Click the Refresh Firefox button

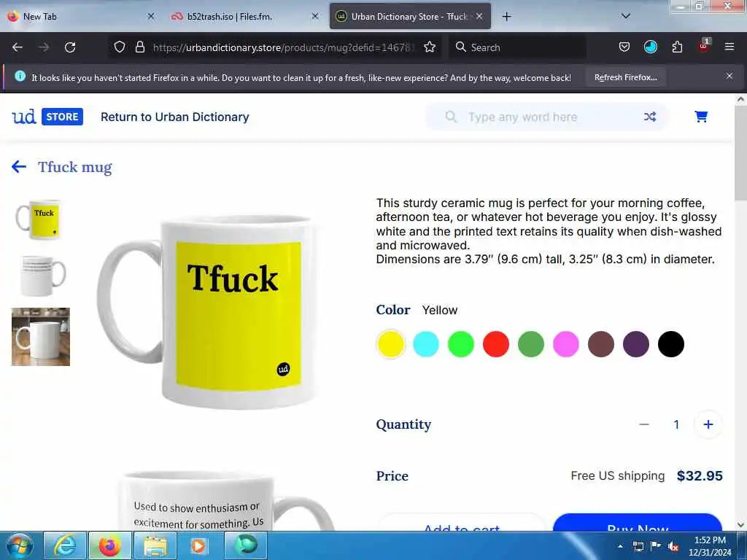coord(625,77)
